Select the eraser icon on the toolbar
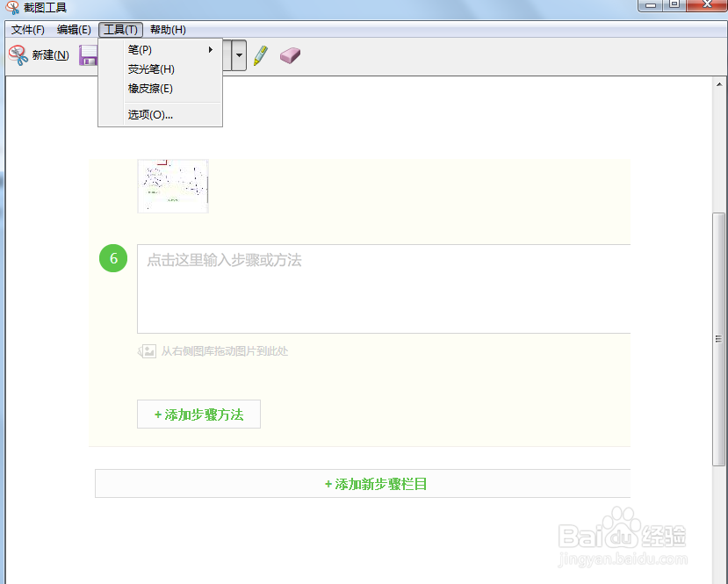This screenshot has height=584, width=728. coord(290,54)
